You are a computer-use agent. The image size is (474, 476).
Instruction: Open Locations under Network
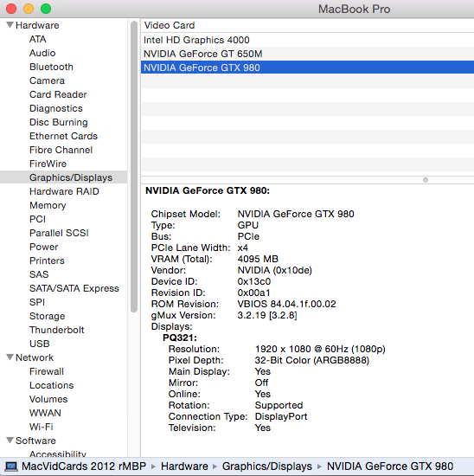coord(51,385)
